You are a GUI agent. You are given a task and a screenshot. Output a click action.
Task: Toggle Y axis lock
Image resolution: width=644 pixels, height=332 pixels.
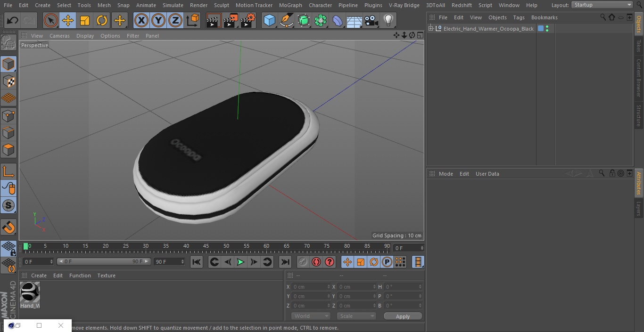[158, 21]
